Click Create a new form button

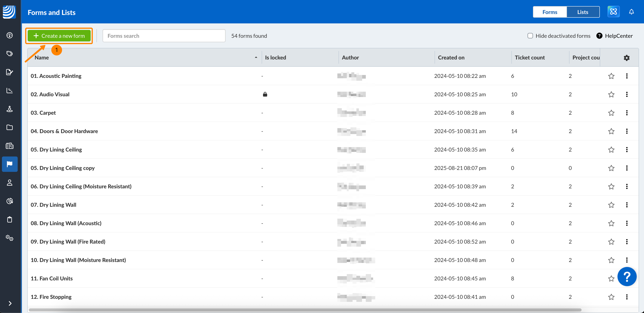(x=59, y=36)
